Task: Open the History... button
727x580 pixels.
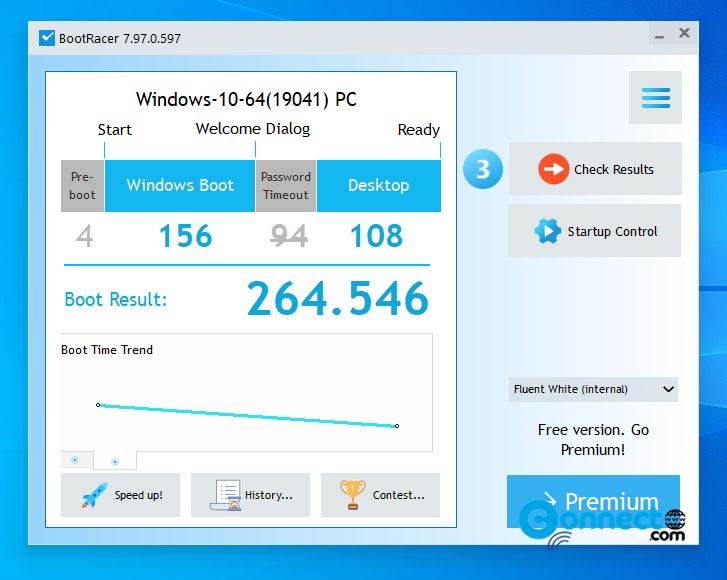Action: pyautogui.click(x=250, y=495)
